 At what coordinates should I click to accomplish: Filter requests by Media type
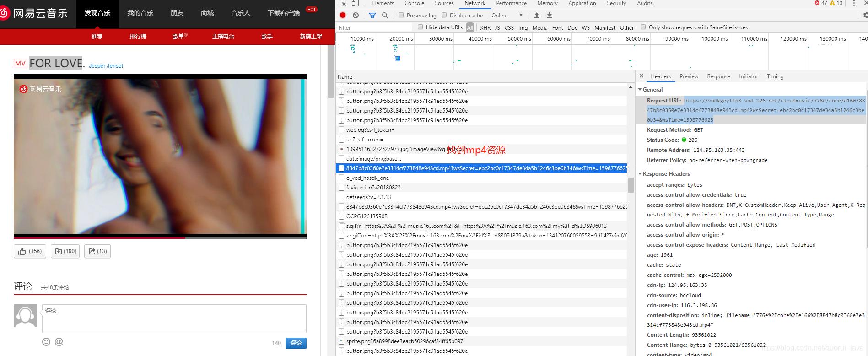[x=540, y=27]
